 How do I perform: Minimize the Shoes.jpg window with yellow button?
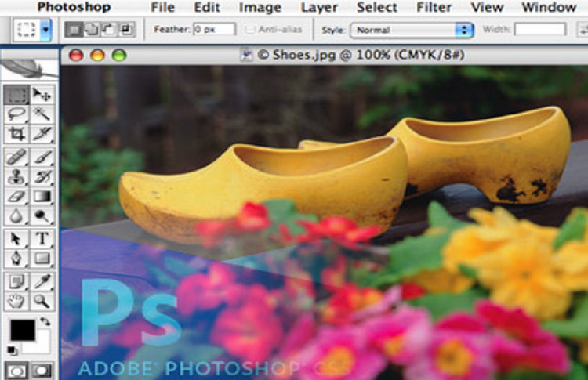[97, 56]
